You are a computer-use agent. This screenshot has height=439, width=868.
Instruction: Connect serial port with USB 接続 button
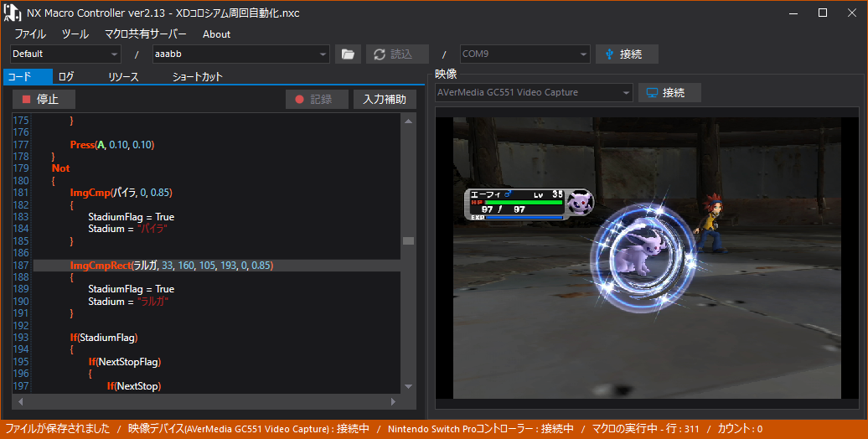627,54
